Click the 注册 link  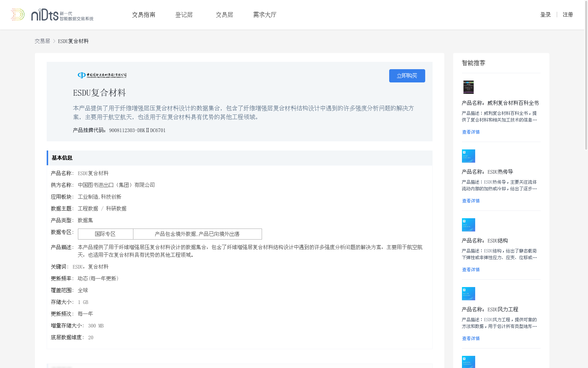tap(568, 15)
